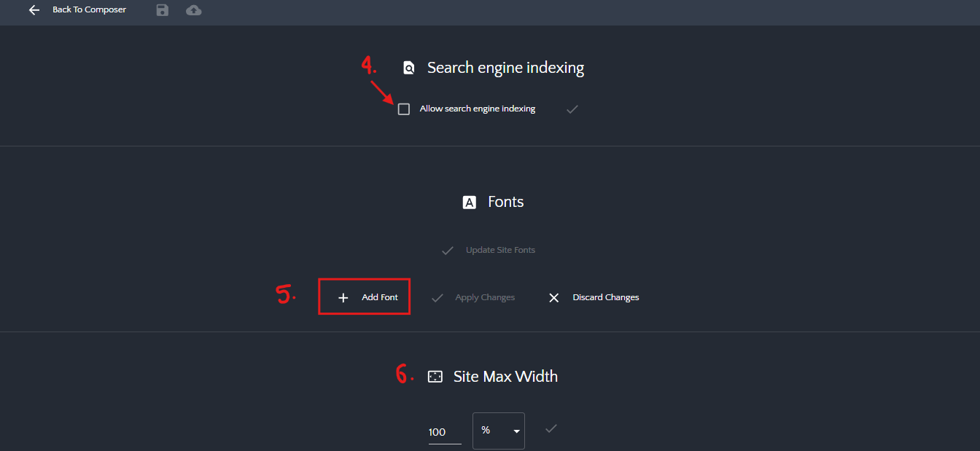
Task: Click the Fonts section heading
Action: (505, 202)
